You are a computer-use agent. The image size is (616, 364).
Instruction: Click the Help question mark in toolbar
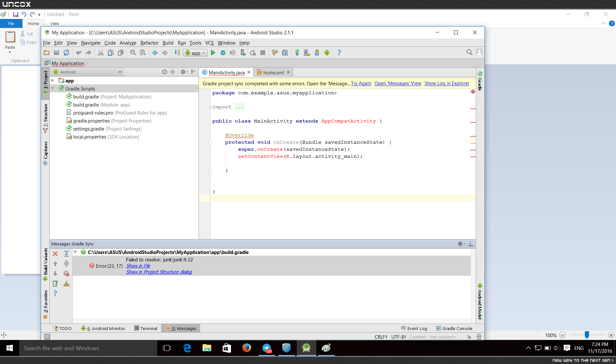coord(339,53)
